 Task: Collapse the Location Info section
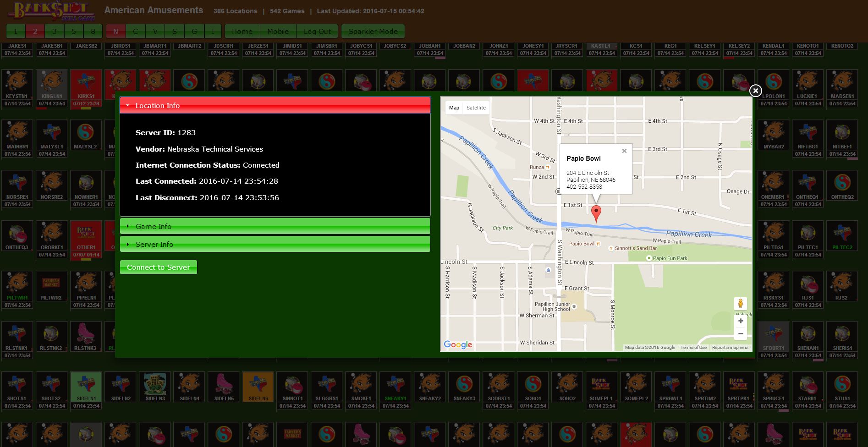click(x=275, y=105)
